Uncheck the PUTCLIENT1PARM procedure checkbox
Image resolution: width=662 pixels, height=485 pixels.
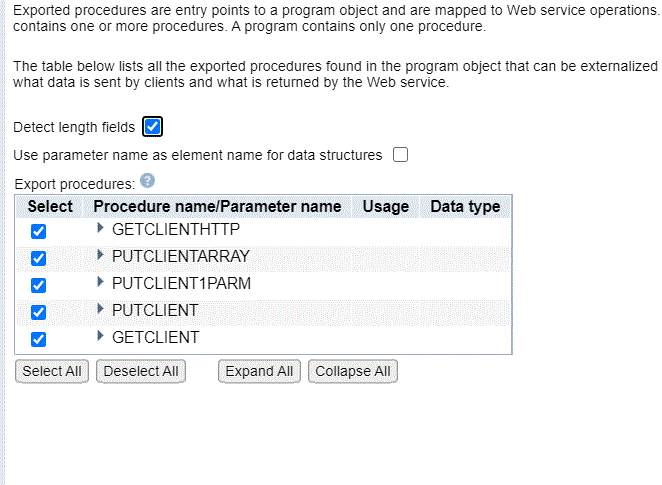38,285
